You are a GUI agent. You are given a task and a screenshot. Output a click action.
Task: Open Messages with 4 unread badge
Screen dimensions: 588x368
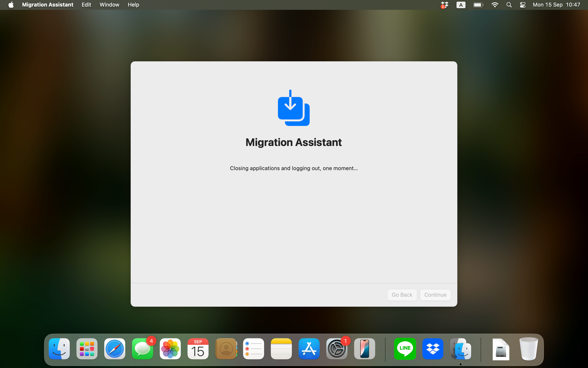(143, 349)
